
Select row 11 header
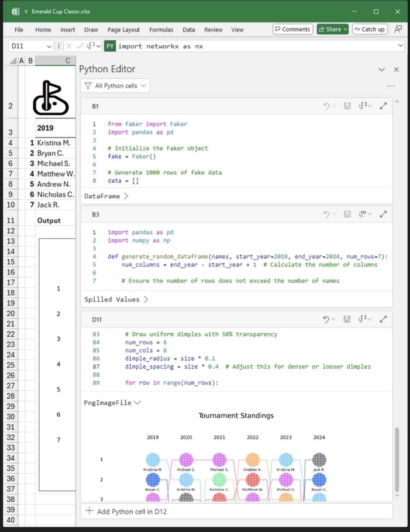point(11,220)
